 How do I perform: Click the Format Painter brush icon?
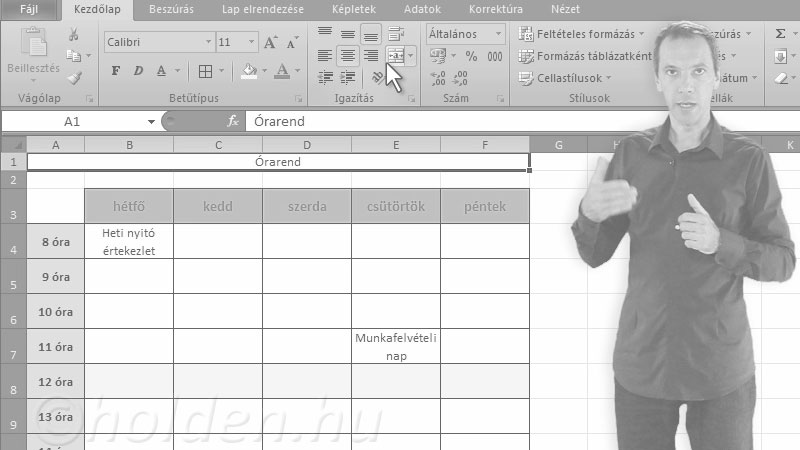pos(75,78)
